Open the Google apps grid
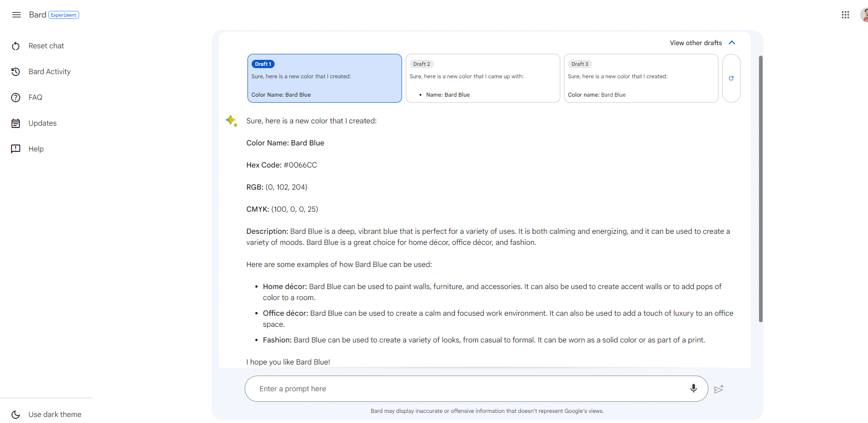This screenshot has height=423, width=868. coord(845,15)
